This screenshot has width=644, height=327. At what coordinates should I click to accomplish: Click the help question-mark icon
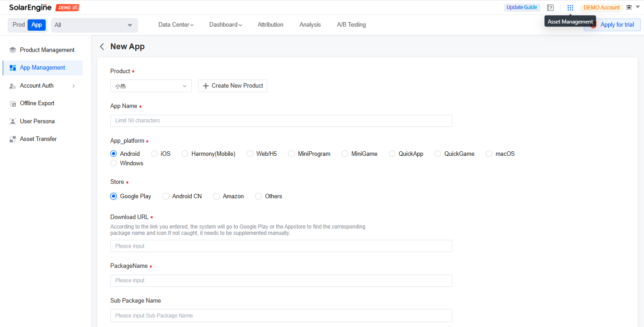pyautogui.click(x=550, y=7)
